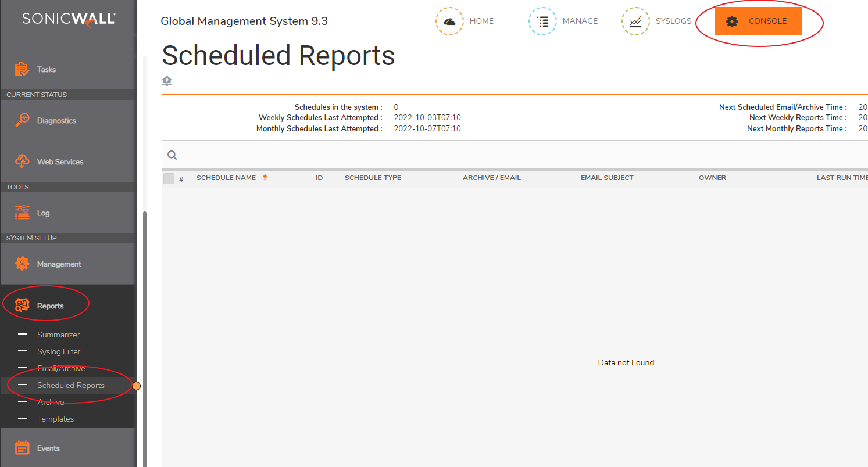This screenshot has width=868, height=467.
Task: Click the Log icon in sidebar
Action: pos(22,213)
